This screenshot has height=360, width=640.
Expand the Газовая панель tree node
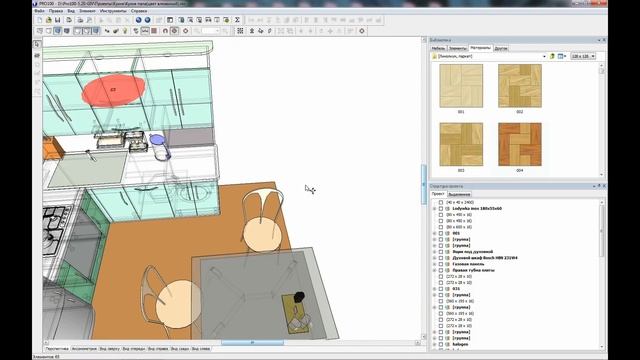click(435, 264)
